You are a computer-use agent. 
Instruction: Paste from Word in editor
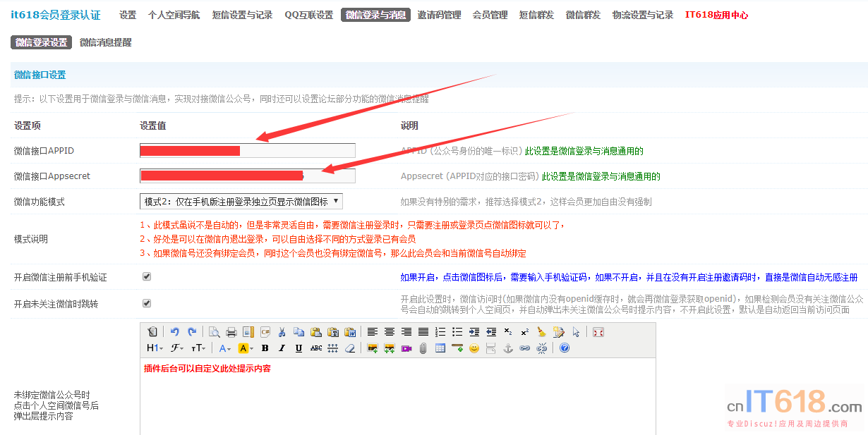350,332
